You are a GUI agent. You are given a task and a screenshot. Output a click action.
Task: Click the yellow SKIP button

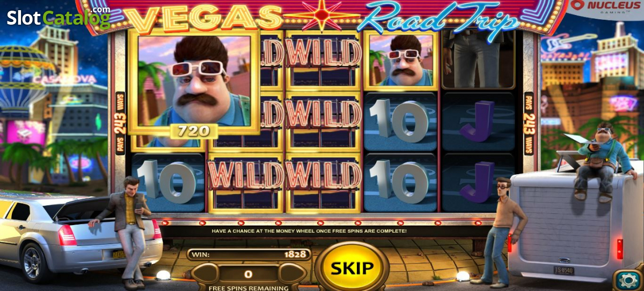click(352, 267)
